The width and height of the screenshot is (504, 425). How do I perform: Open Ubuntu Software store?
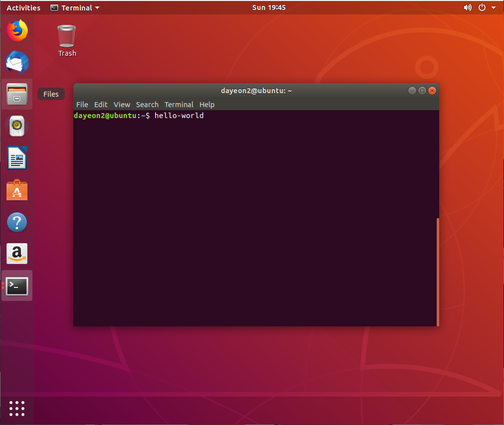pyautogui.click(x=17, y=190)
